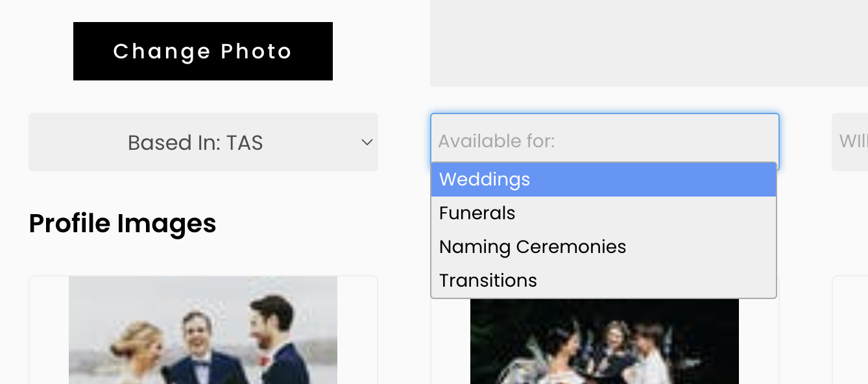
Task: Open the wedding couple profile image thumbnail
Action: (203, 330)
